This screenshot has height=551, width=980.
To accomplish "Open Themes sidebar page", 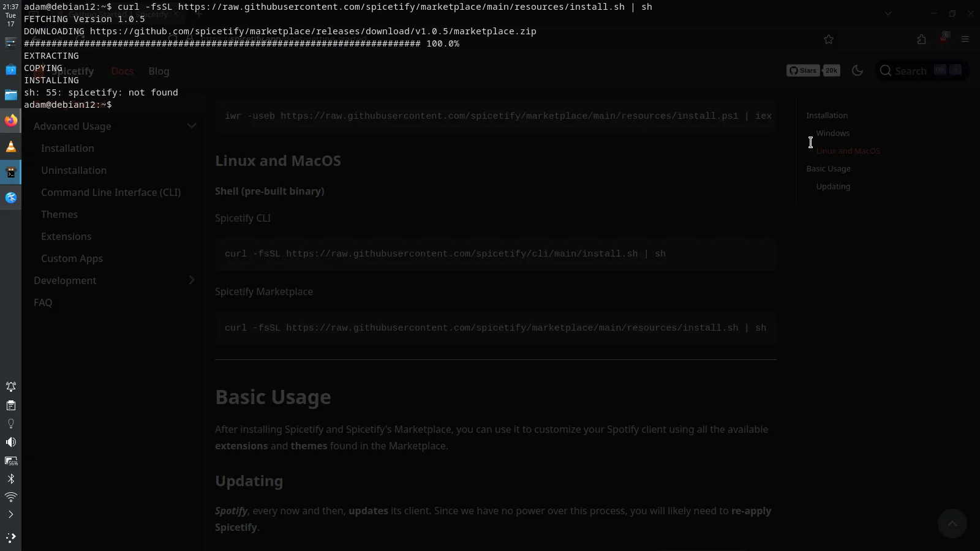I will [x=59, y=214].
